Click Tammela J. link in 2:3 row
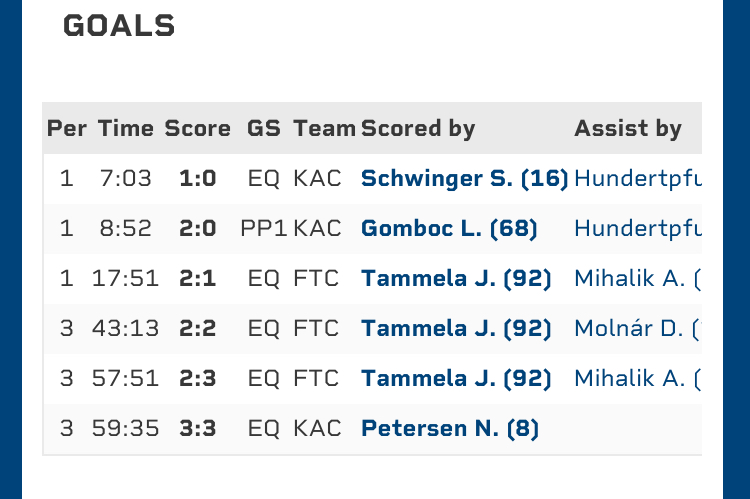The image size is (750, 499). click(x=456, y=379)
